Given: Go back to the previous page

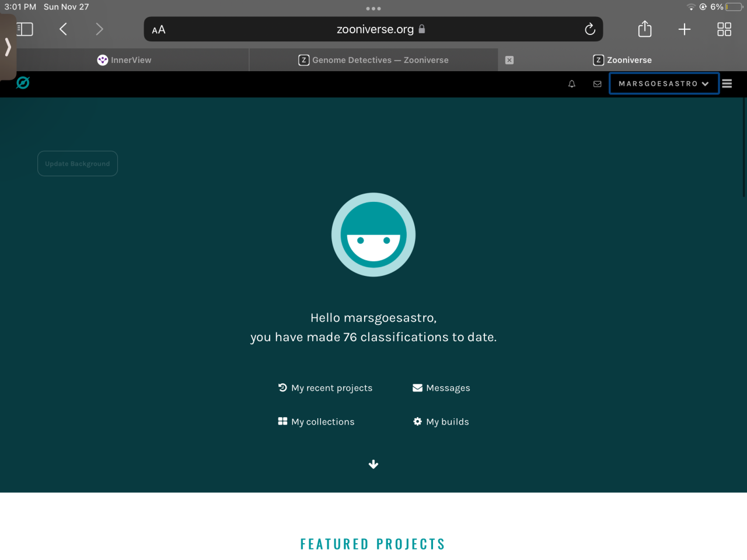Looking at the screenshot, I should point(63,29).
